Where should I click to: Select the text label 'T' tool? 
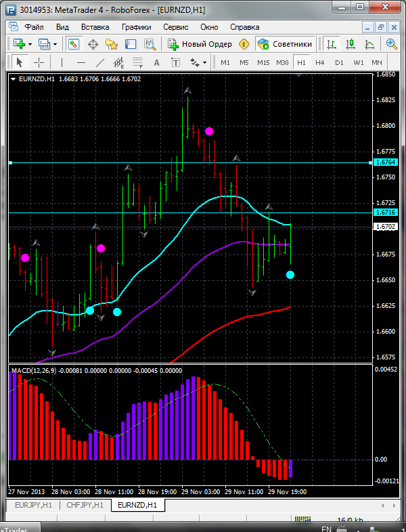point(175,62)
